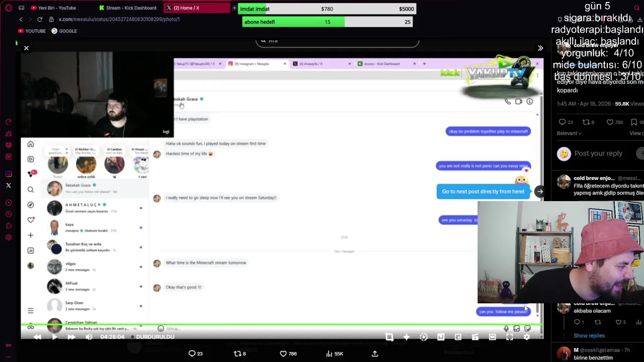Rewind the video player

[x=37, y=337]
